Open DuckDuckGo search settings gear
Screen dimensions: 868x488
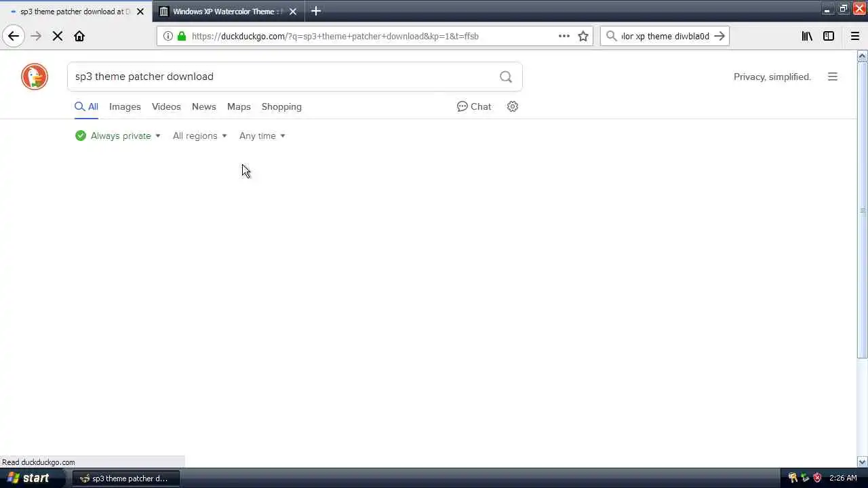pyautogui.click(x=513, y=106)
